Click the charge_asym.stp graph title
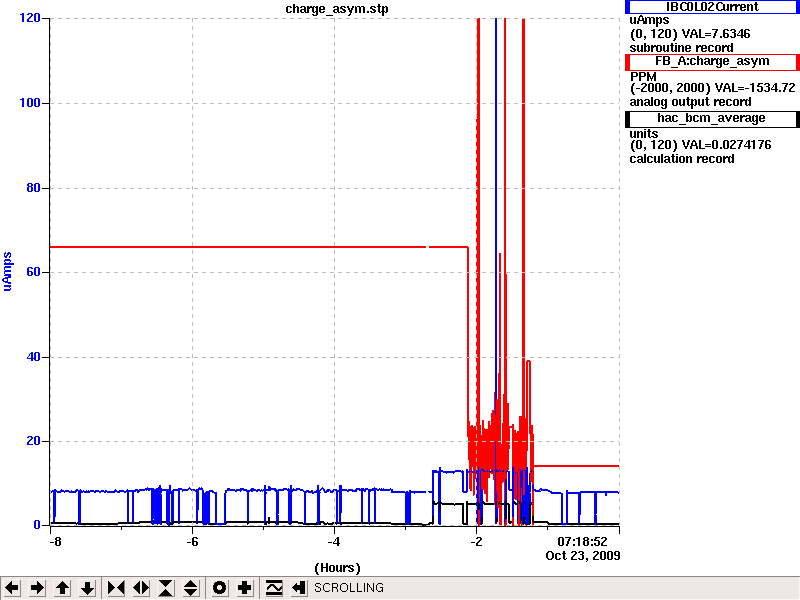This screenshot has height=600, width=800. point(337,9)
